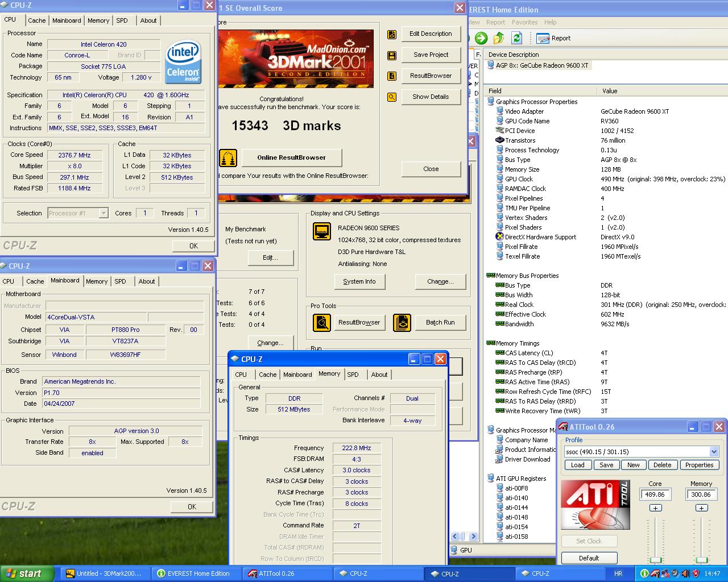Click the Close button in score dialog
Viewport: 728px width, 582px height.
coord(431,169)
